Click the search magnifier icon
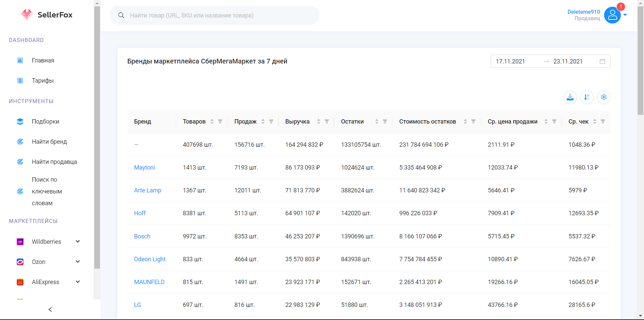This screenshot has height=320, width=644. (121, 15)
